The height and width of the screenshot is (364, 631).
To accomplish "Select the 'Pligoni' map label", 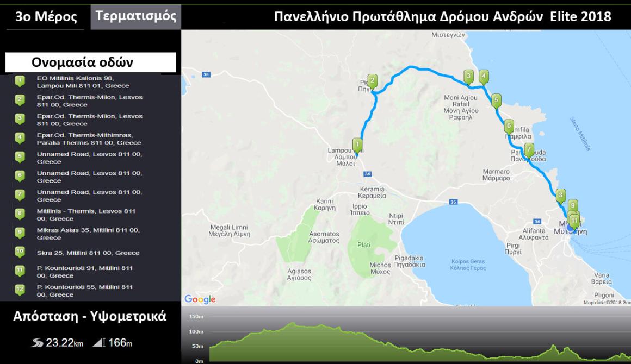I will coord(604,295).
